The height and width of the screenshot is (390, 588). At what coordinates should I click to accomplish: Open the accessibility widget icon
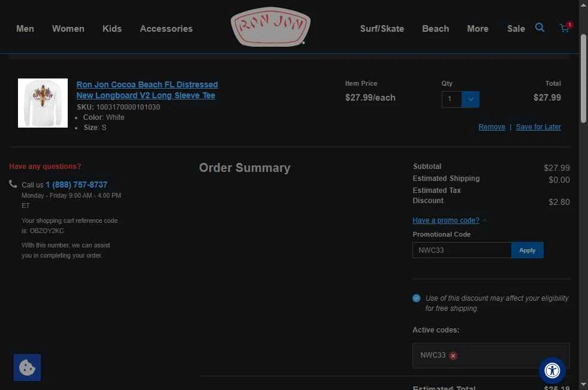[552, 370]
